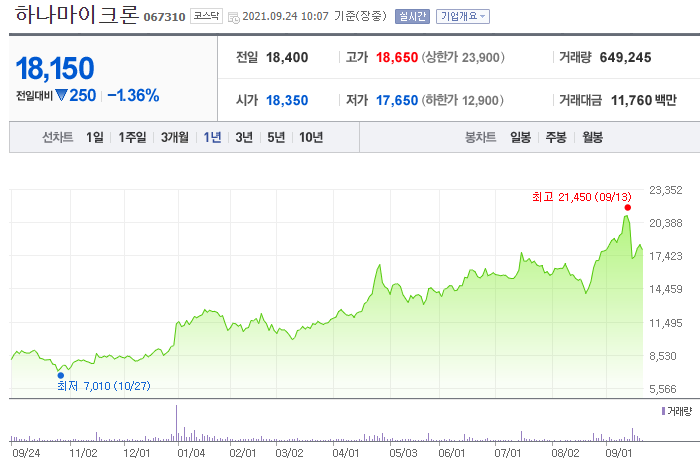700x462 pixels.
Task: Click the 09/24 date axis label
Action: click(26, 453)
